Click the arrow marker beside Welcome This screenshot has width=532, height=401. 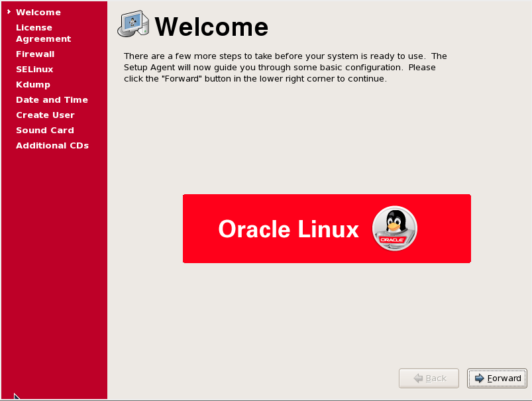click(x=9, y=11)
